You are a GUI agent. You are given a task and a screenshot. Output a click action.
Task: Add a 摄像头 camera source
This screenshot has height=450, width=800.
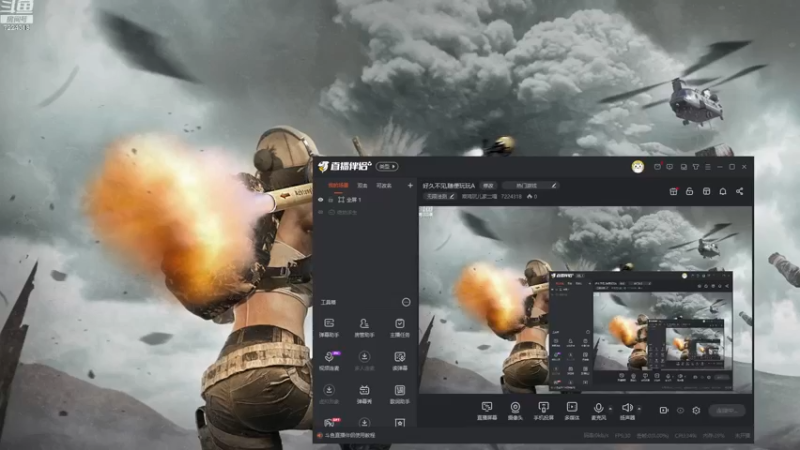pos(515,411)
